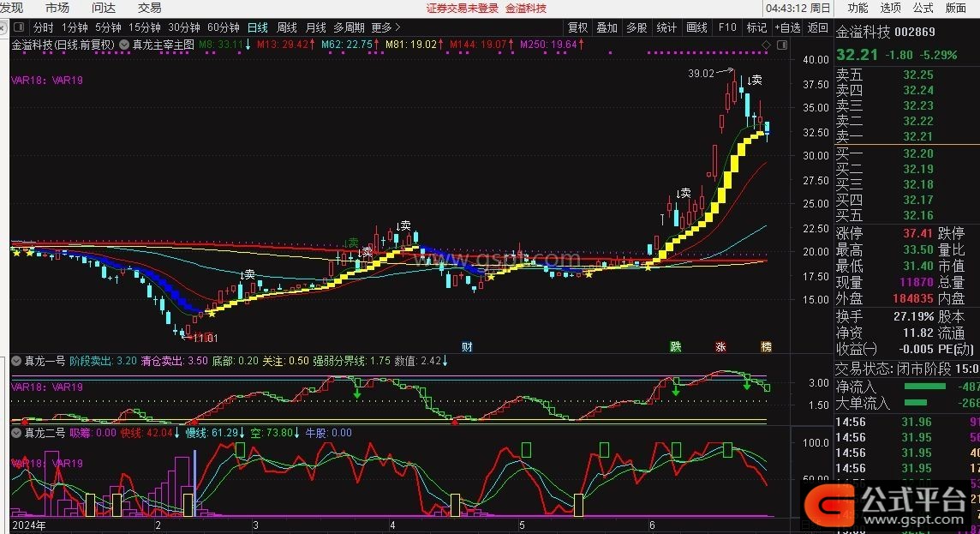The image size is (980, 534).
Task: Click the 金溢科技 002869 stock header
Action: [886, 32]
